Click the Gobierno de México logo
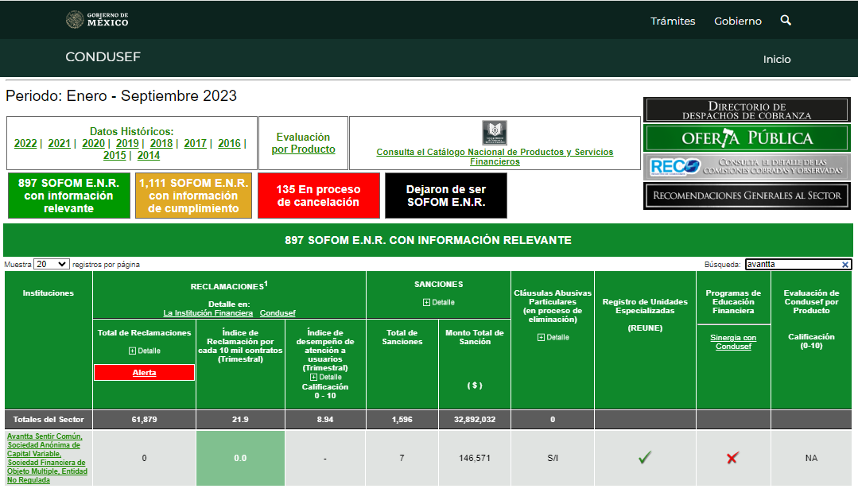Viewport: 858px width, 504px height. point(97,20)
